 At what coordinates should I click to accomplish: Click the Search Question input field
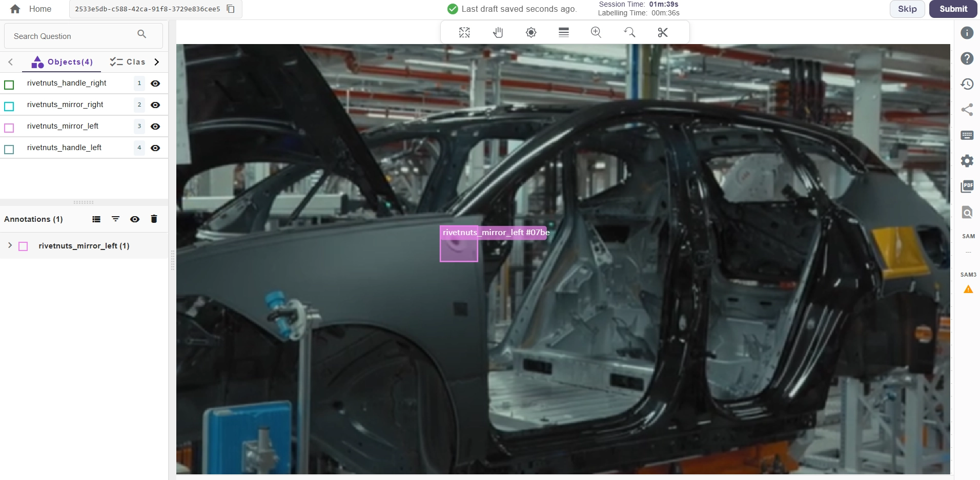click(x=72, y=35)
